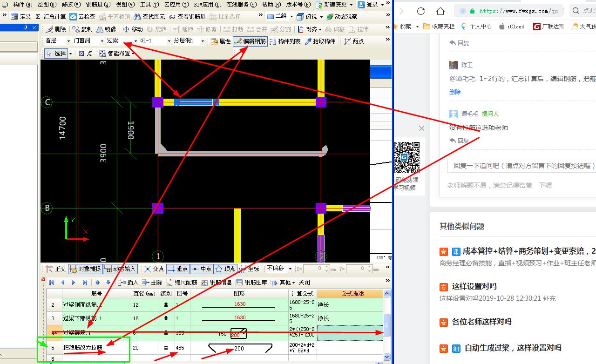
Task: Open 钢筋信息 rebar information
Action: (x=217, y=282)
